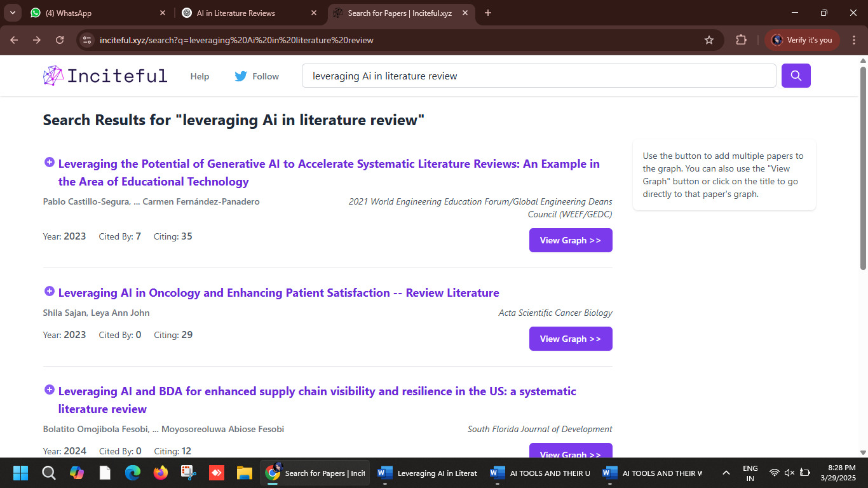Click the Acta Scientific Cancer Biology journal name

point(555,313)
